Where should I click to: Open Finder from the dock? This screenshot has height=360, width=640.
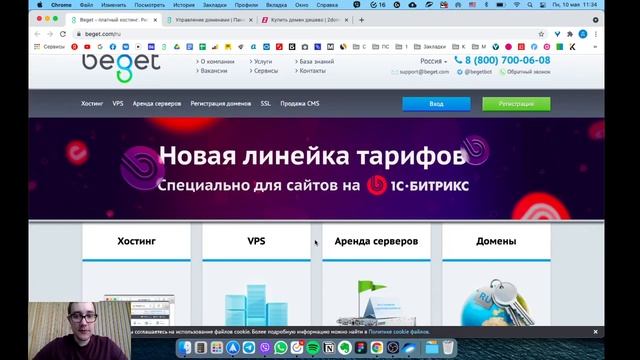(x=185, y=348)
